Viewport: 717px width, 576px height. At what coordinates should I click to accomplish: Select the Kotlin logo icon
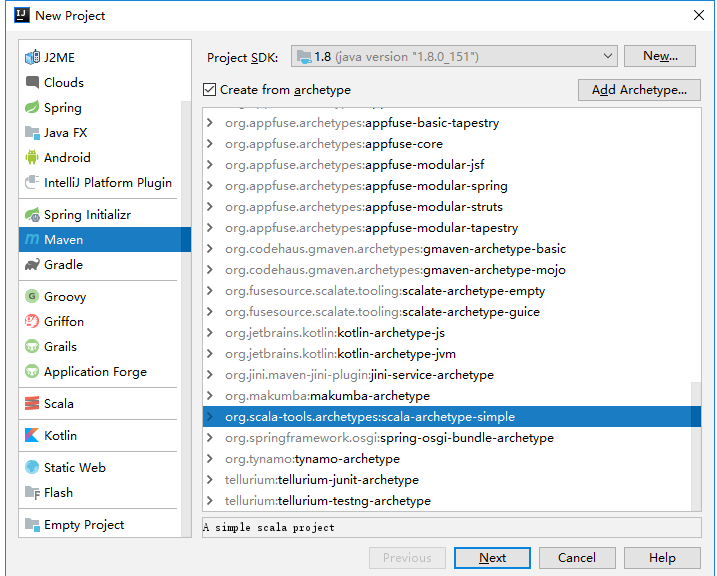click(32, 435)
